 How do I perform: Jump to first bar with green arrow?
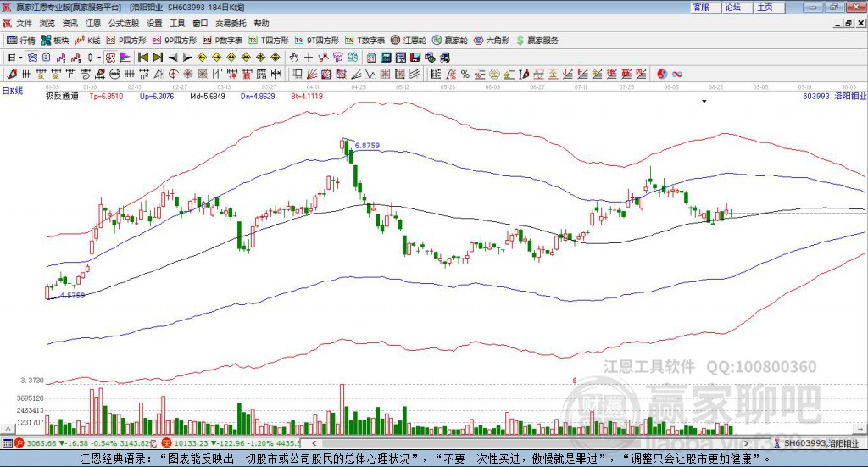(x=142, y=58)
